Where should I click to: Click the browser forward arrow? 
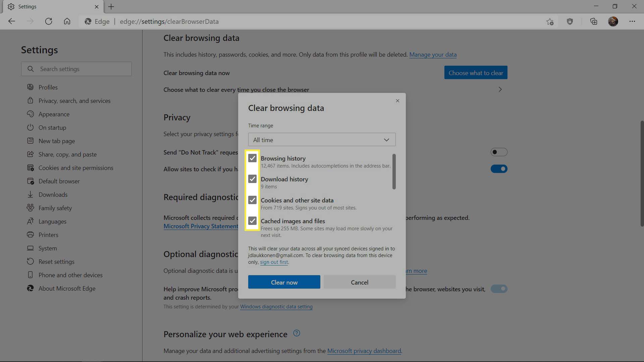pos(30,21)
